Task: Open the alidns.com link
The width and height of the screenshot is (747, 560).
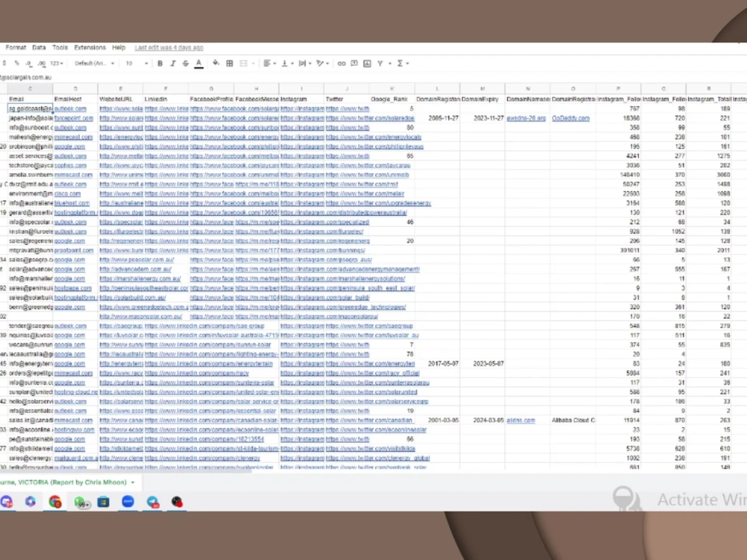Action: click(x=521, y=420)
